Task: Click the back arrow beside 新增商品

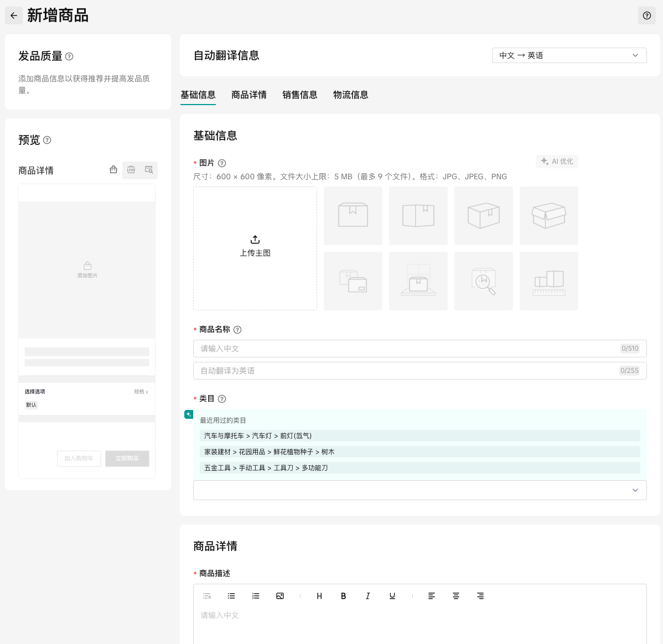Action: click(14, 15)
